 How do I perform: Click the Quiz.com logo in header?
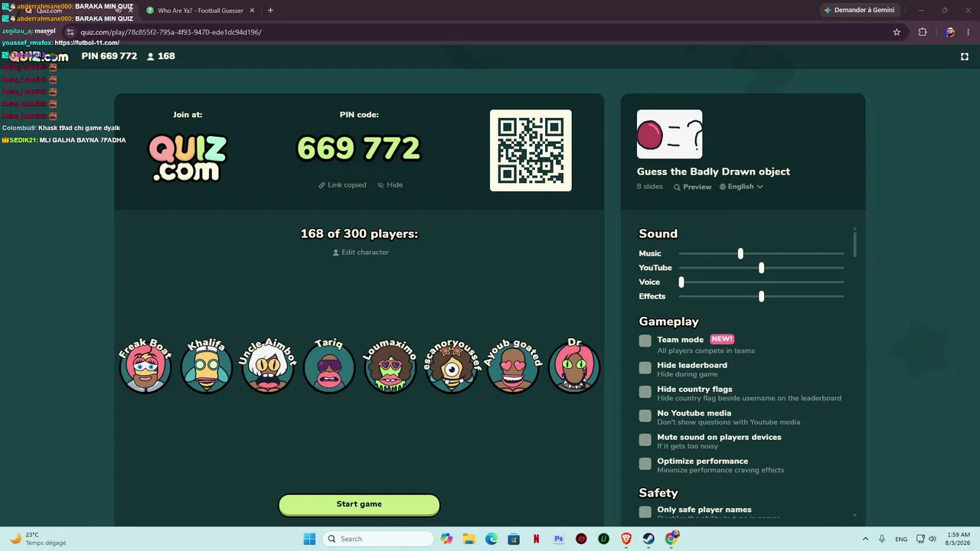tap(39, 56)
